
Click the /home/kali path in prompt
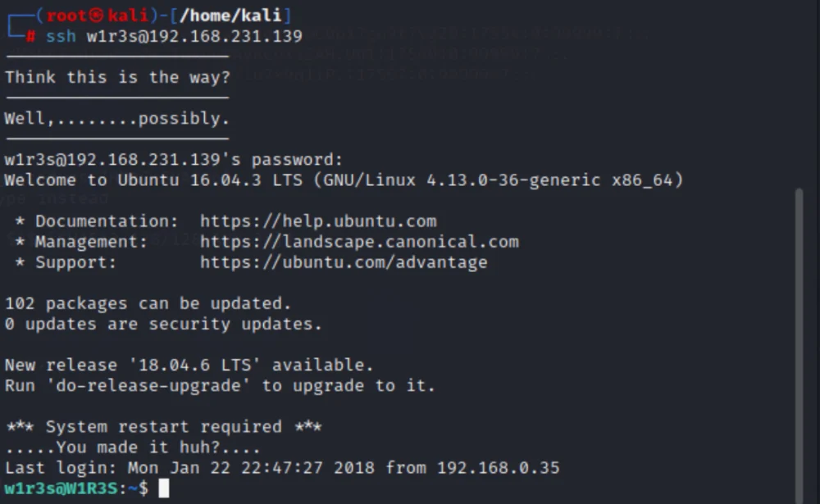(x=230, y=16)
